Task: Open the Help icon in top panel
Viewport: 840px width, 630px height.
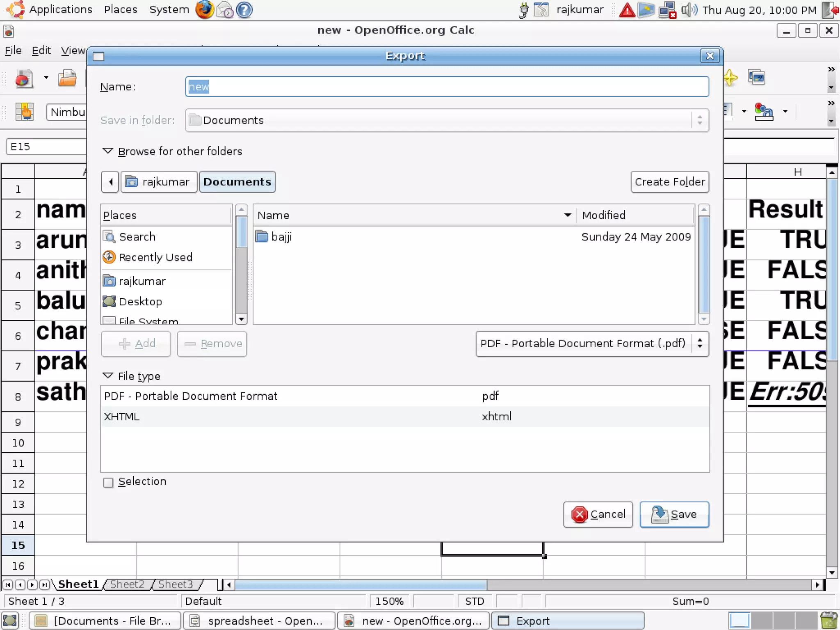Action: click(244, 10)
